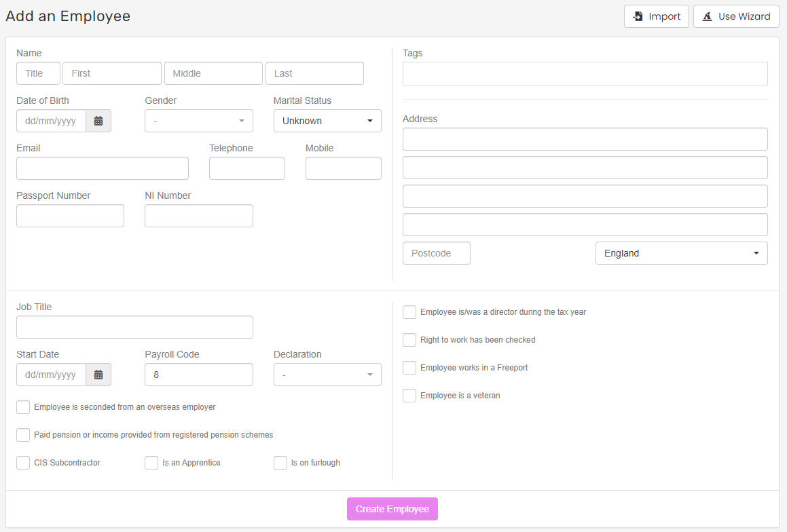Viewport: 787px width, 532px height.
Task: Enable Is an Apprentice checkbox
Action: pos(151,463)
